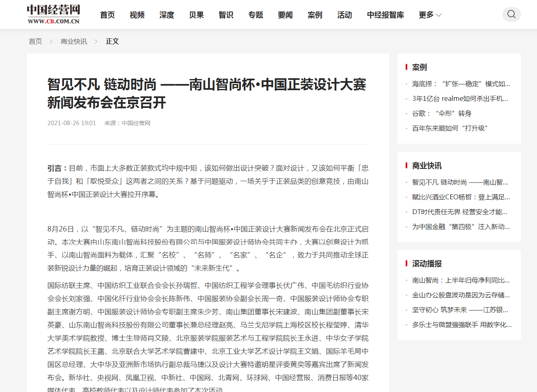Screen dimensions: 537x392
Task: Go to the 视频 section
Action: (x=137, y=15)
